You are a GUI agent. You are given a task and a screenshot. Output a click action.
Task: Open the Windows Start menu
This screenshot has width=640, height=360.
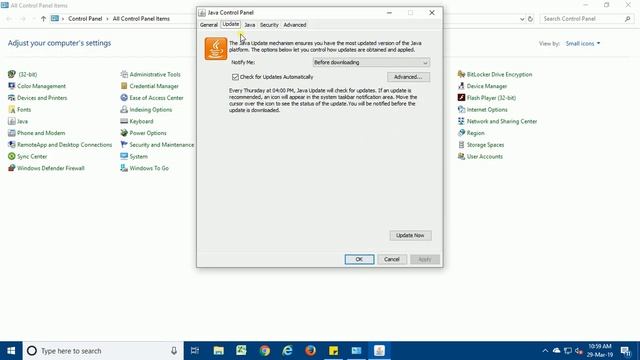click(x=11, y=351)
